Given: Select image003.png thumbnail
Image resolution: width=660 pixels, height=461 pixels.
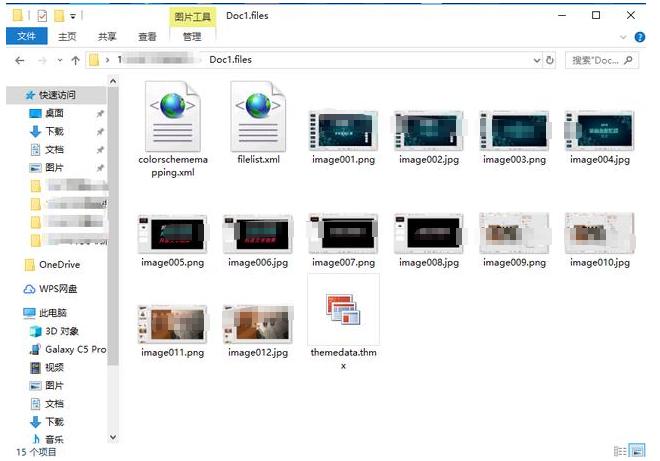Looking at the screenshot, I should pyautogui.click(x=514, y=131).
